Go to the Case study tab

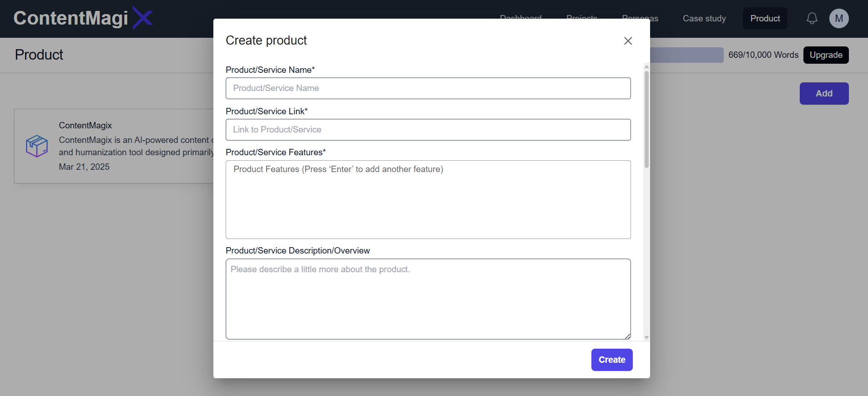[x=704, y=18]
